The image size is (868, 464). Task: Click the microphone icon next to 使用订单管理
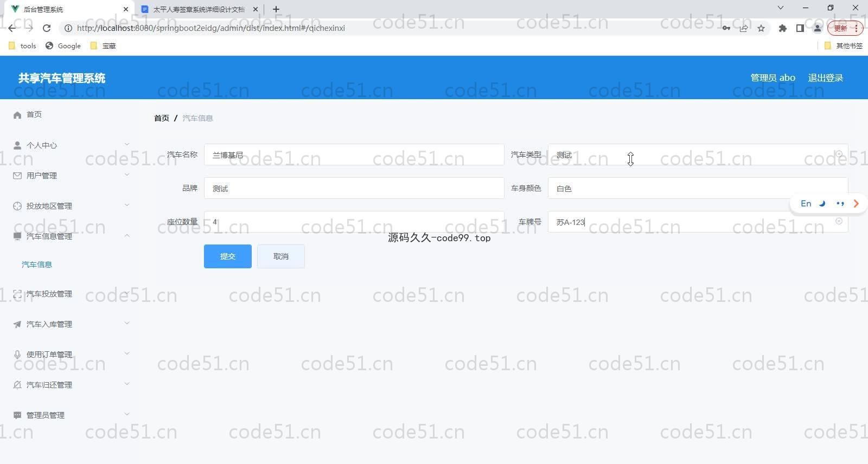pyautogui.click(x=17, y=355)
